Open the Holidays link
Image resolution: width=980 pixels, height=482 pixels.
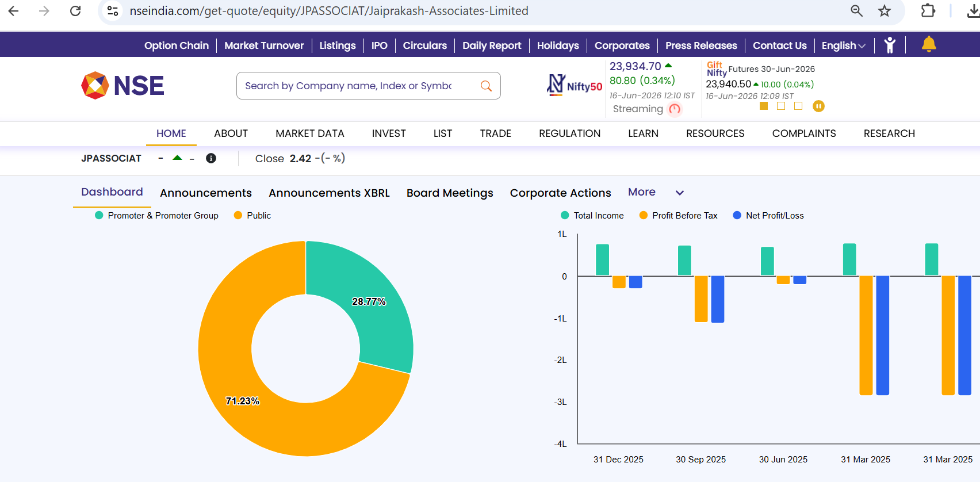[x=558, y=45]
